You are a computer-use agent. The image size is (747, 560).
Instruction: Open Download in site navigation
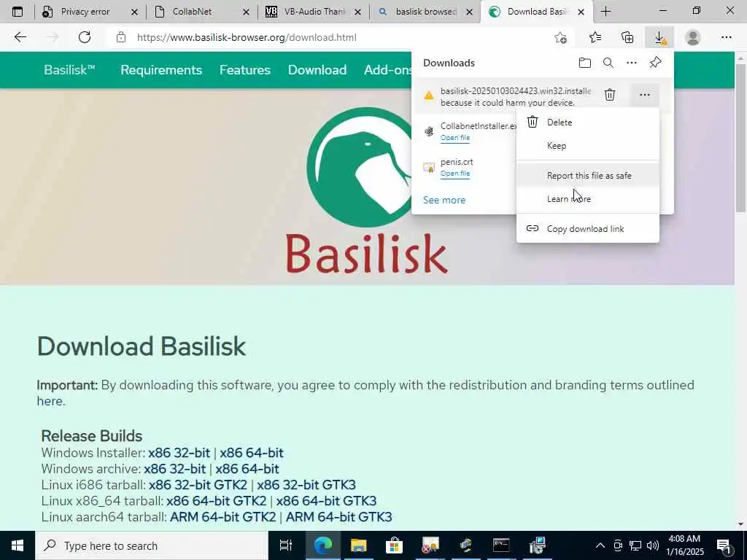(317, 70)
